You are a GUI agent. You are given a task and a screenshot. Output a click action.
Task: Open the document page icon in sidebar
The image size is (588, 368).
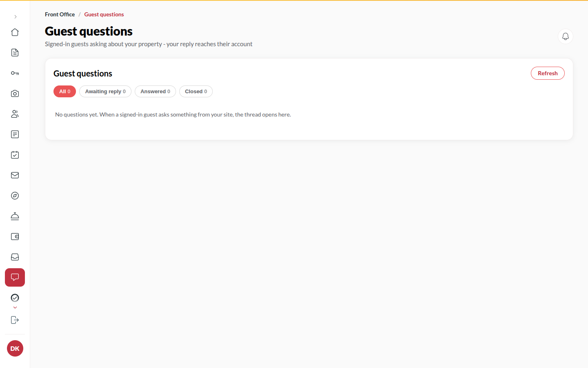point(15,53)
